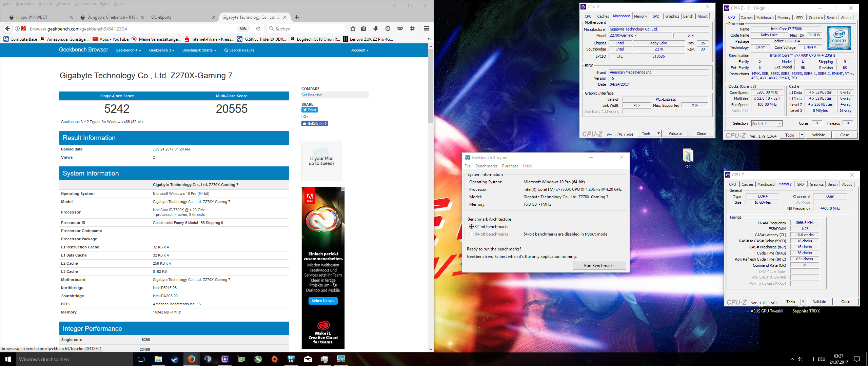Show bookmarks list icon in Firefox toolbar
Viewport: 868px width, 366px height.
pyautogui.click(x=363, y=29)
